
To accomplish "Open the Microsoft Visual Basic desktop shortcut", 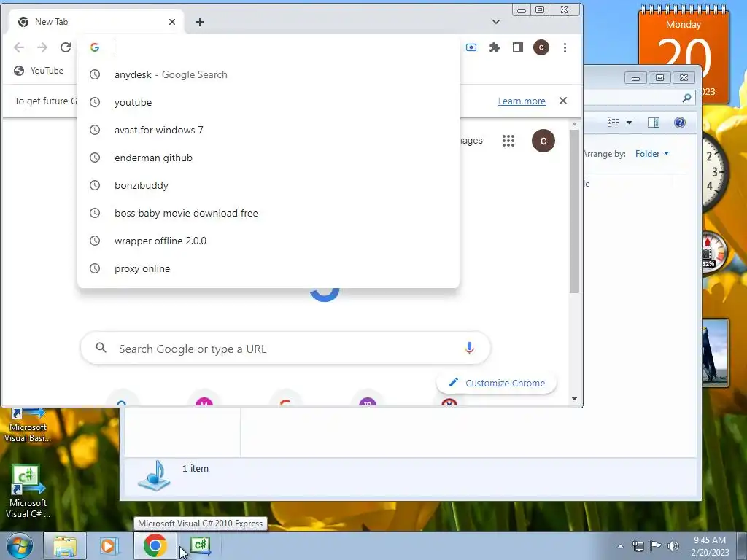I will (x=28, y=426).
